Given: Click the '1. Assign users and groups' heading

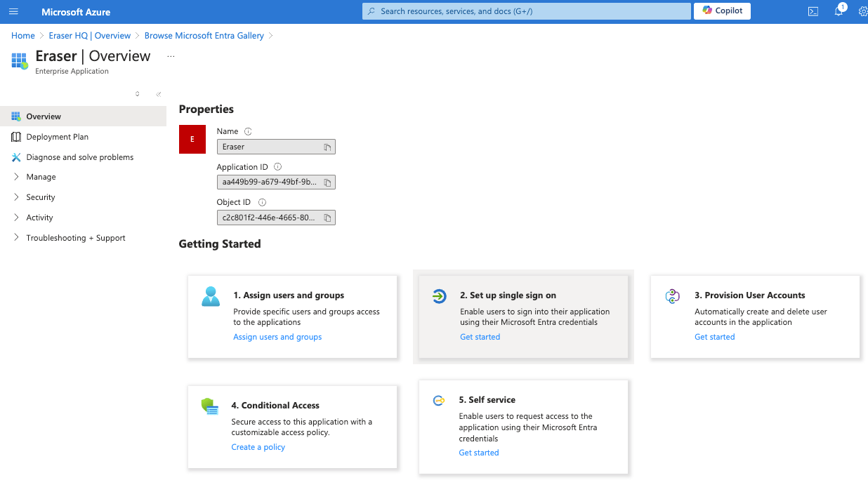Looking at the screenshot, I should coord(289,295).
